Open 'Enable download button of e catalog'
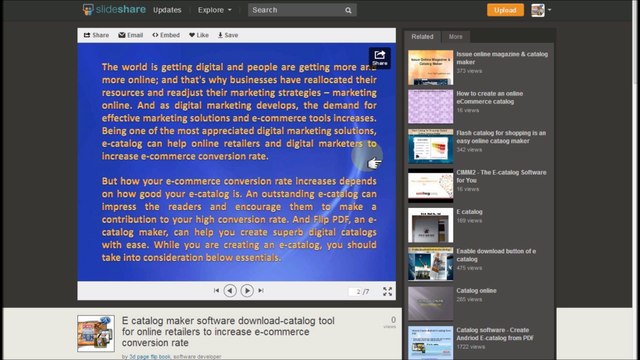Image resolution: width=640 pixels, height=360 pixels. click(496, 255)
